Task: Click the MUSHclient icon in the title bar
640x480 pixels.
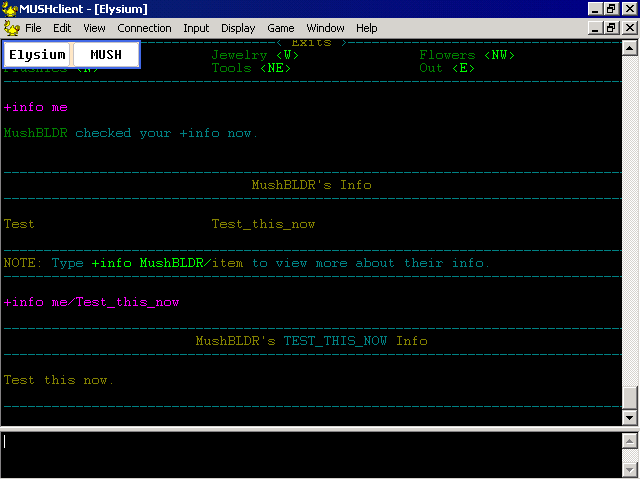Action: [9, 9]
